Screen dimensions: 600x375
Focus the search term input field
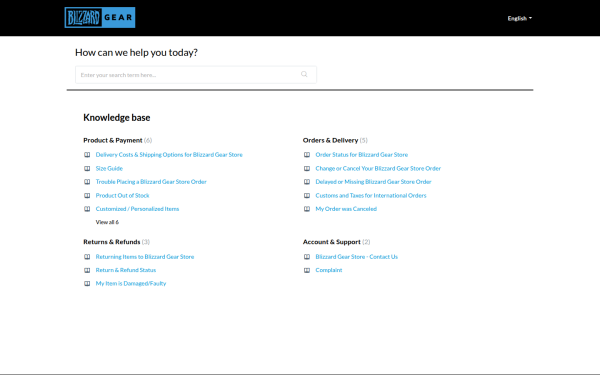coord(196,75)
